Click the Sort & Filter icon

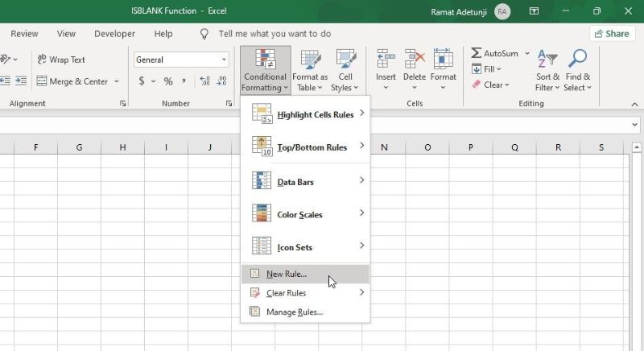[x=547, y=60]
